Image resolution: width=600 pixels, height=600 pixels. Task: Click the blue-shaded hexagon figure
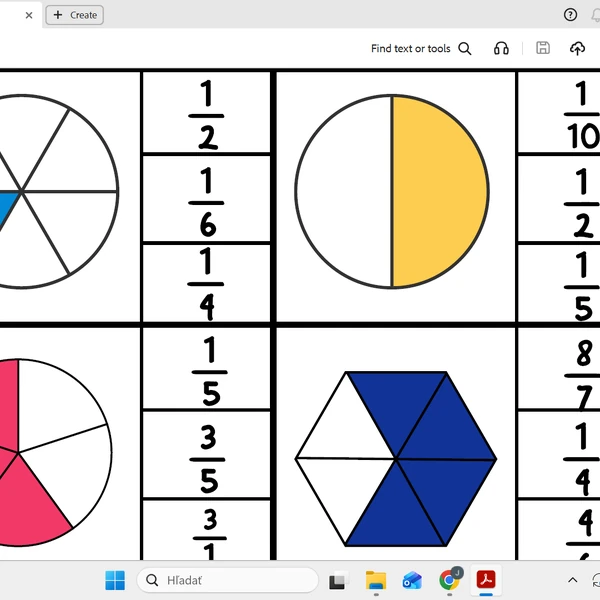(x=396, y=458)
